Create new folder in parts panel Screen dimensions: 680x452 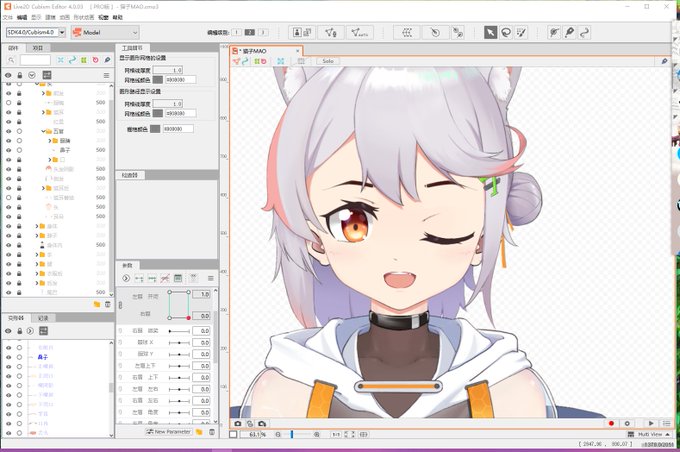97,305
